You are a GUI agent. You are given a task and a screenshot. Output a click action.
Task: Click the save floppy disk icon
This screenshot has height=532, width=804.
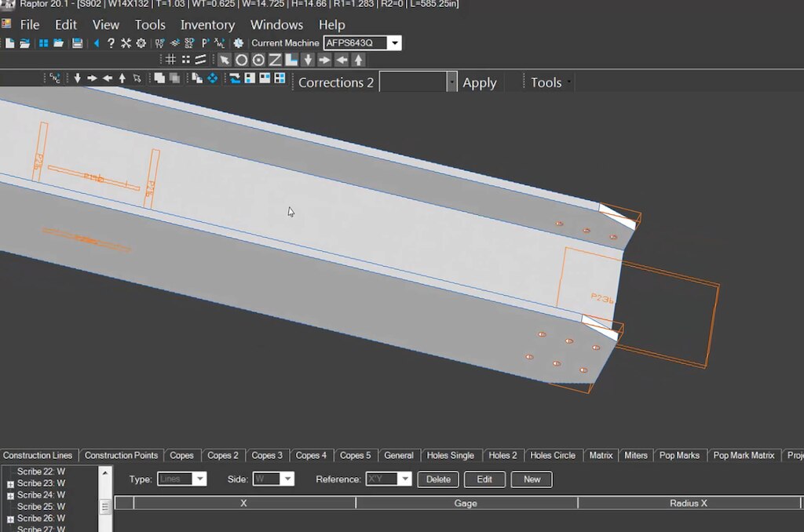click(x=77, y=43)
